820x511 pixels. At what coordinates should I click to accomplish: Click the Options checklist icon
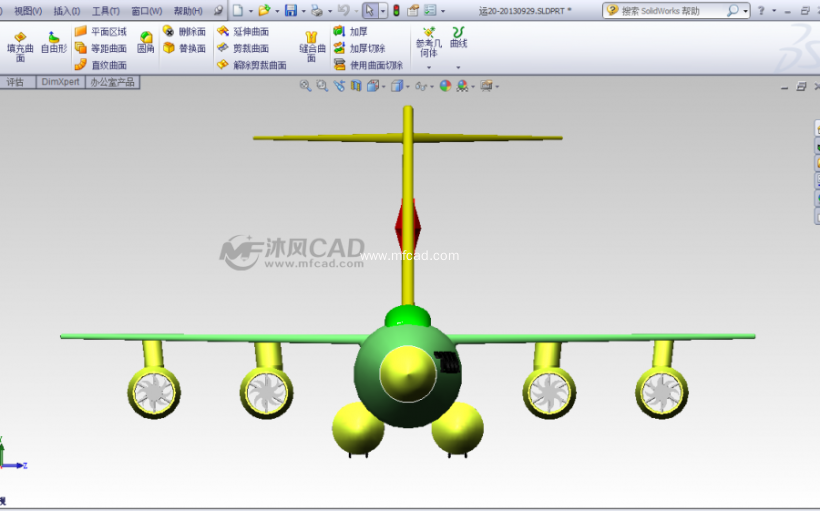[430, 10]
